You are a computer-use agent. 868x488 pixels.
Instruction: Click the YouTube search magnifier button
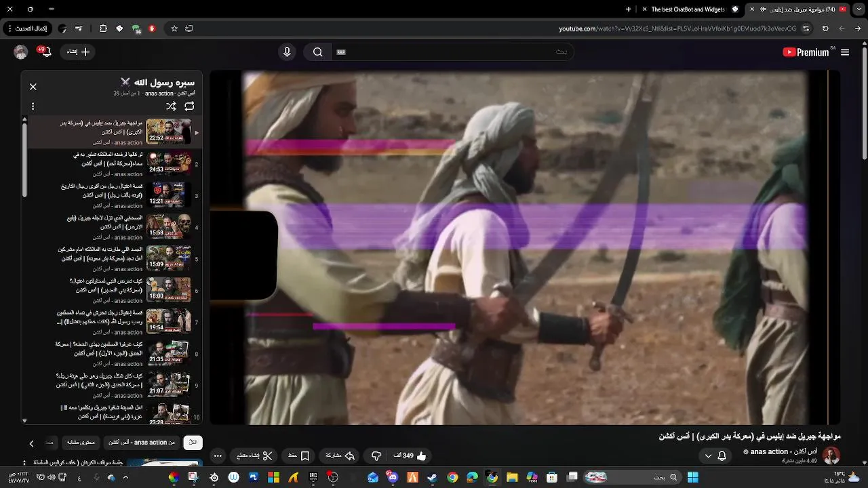pyautogui.click(x=317, y=52)
